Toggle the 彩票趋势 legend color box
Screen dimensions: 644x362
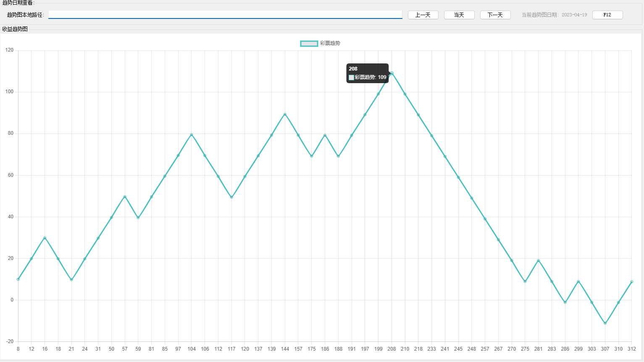[309, 44]
